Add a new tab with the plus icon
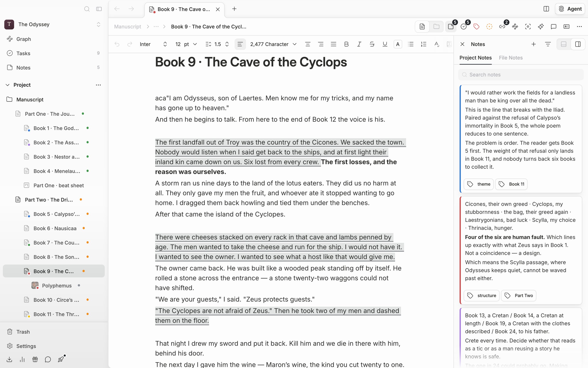588x368 pixels. [x=234, y=9]
